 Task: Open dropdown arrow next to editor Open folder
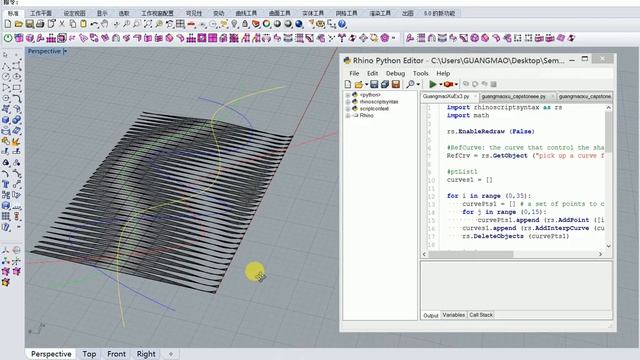coord(366,85)
